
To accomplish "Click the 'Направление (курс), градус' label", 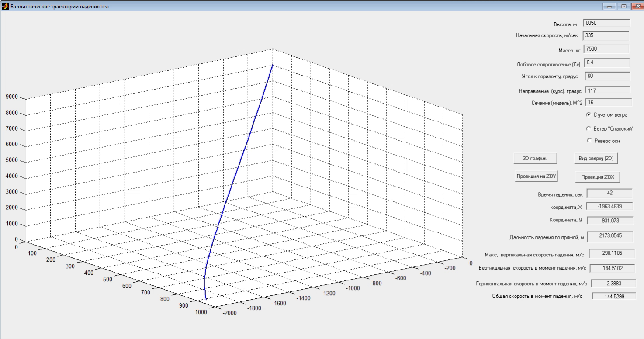I will point(550,92).
